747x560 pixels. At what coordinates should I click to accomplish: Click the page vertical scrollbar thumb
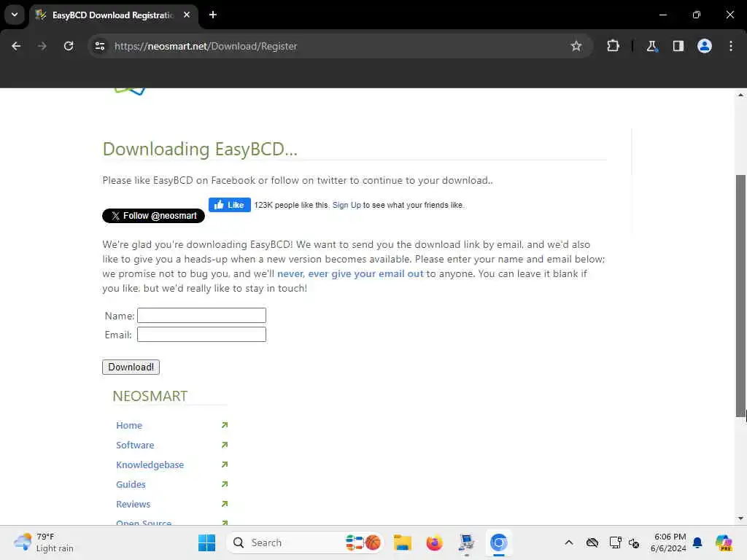click(x=740, y=296)
